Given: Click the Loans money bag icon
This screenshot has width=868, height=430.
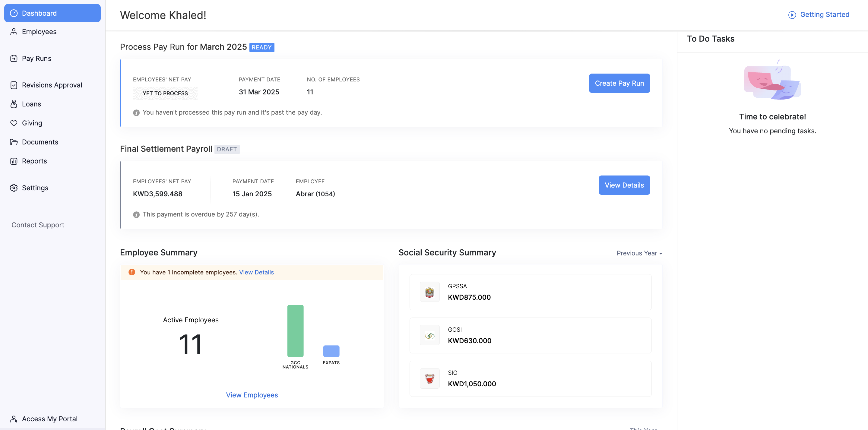Looking at the screenshot, I should tap(14, 104).
